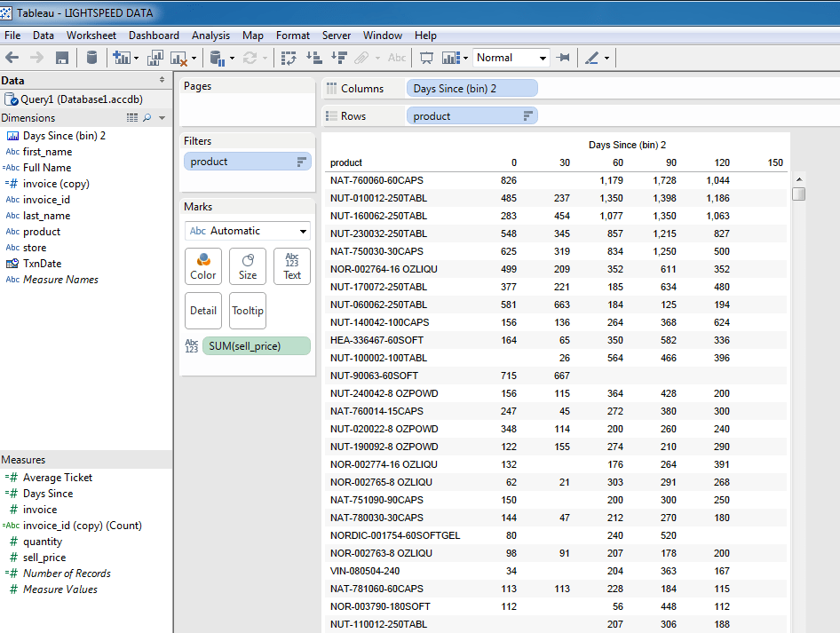Viewport: 840px width, 633px height.
Task: Expand the Dimensions pane options arrow
Action: [162, 118]
